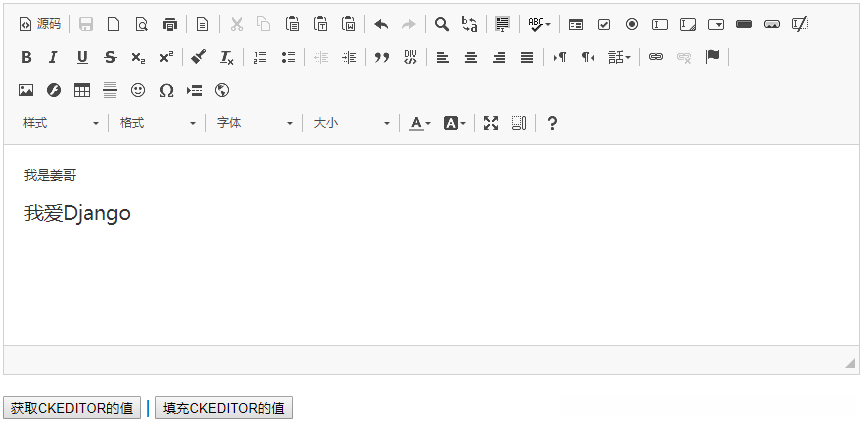The height and width of the screenshot is (427, 865).
Task: Toggle italic formatting
Action: [54, 57]
